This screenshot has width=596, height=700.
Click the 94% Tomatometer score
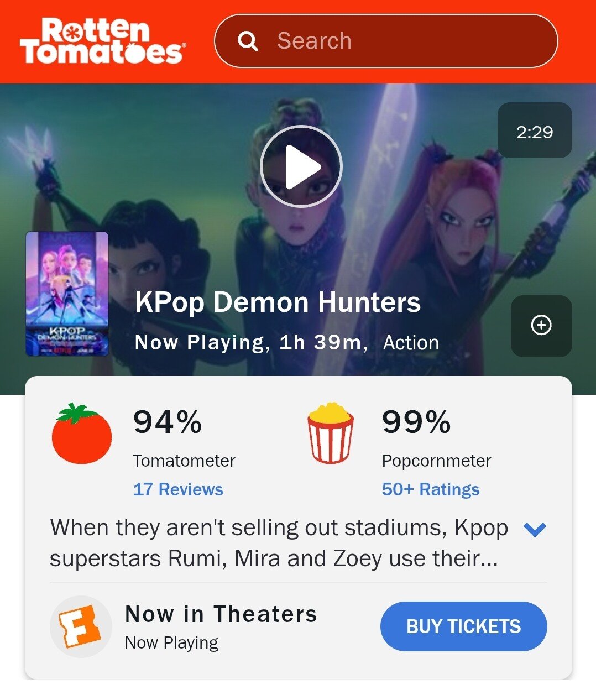(x=168, y=422)
